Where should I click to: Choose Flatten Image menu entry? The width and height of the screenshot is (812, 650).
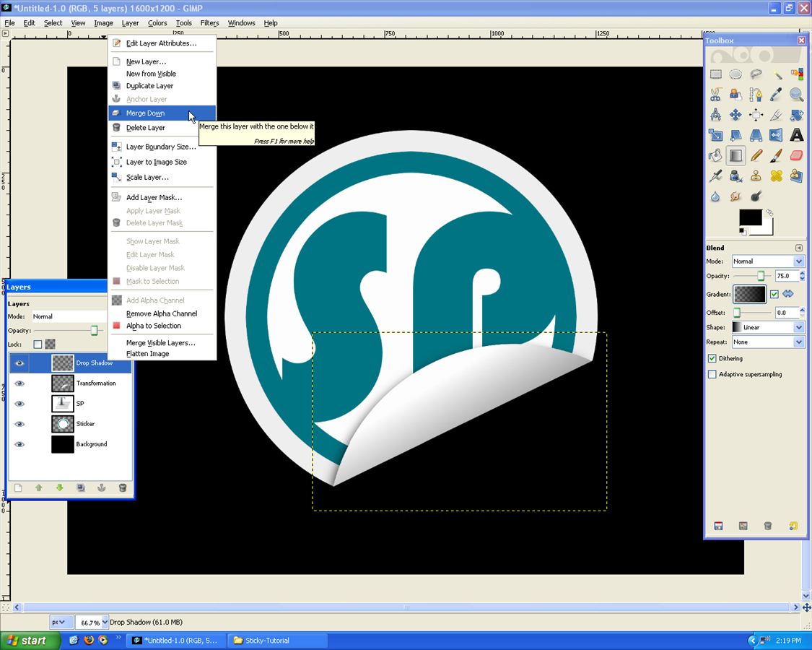162,353
